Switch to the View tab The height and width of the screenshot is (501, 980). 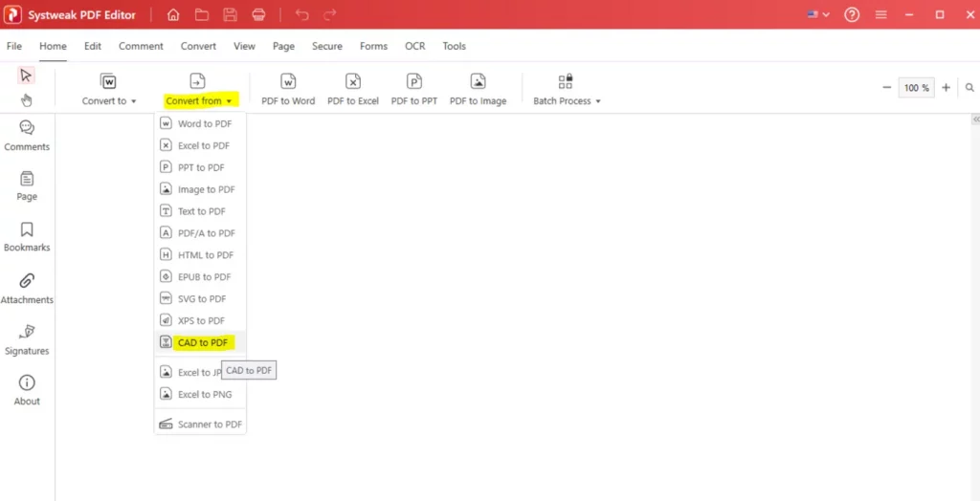pos(244,46)
